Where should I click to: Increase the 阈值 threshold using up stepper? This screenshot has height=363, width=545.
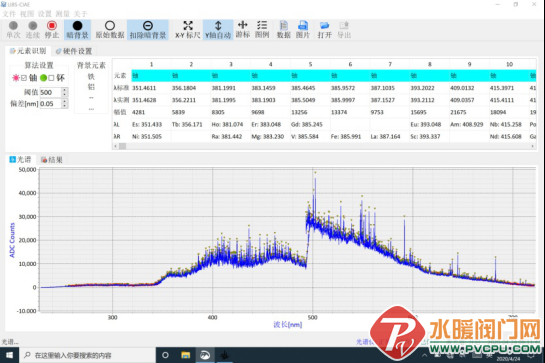click(x=65, y=90)
